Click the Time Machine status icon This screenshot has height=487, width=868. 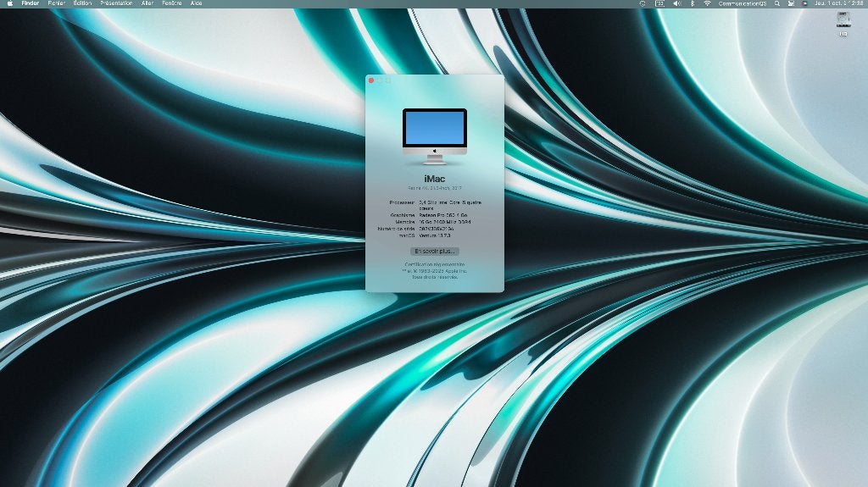(x=643, y=3)
